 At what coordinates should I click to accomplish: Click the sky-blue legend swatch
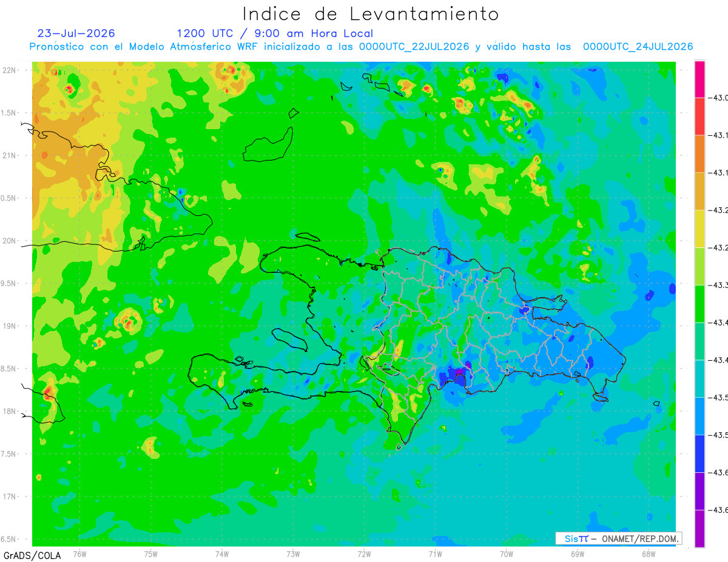[x=699, y=416]
